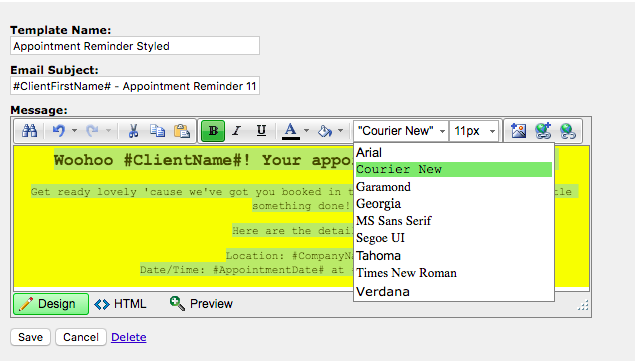This screenshot has width=635, height=361.
Task: Toggle bold formatting
Action: 213,131
